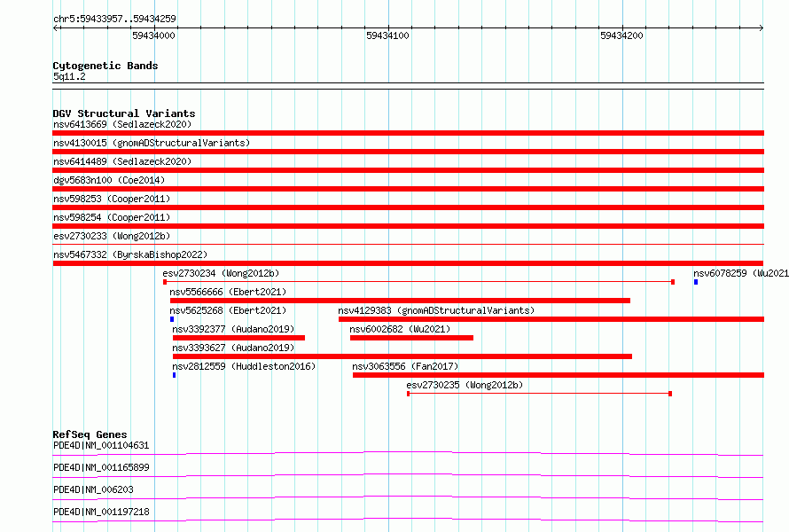Image resolution: width=789 pixels, height=532 pixels.
Task: Click the magenta intron line of NM_001104631
Action: pos(408,453)
